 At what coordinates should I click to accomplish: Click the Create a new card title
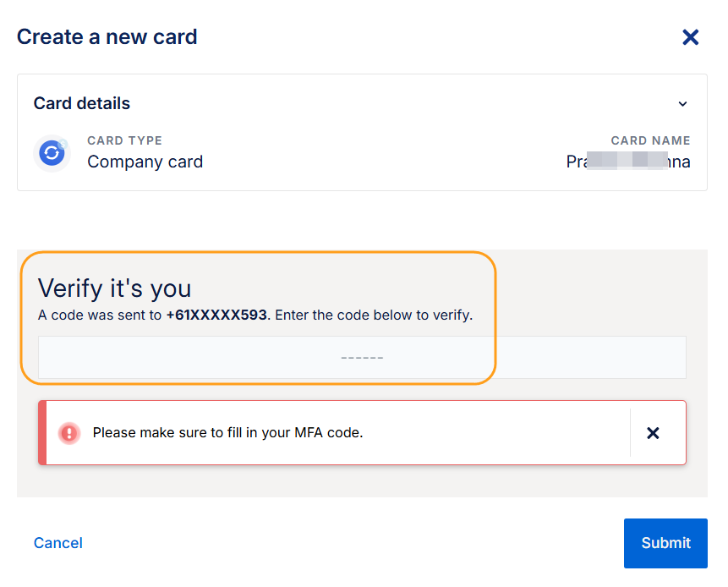pyautogui.click(x=107, y=37)
